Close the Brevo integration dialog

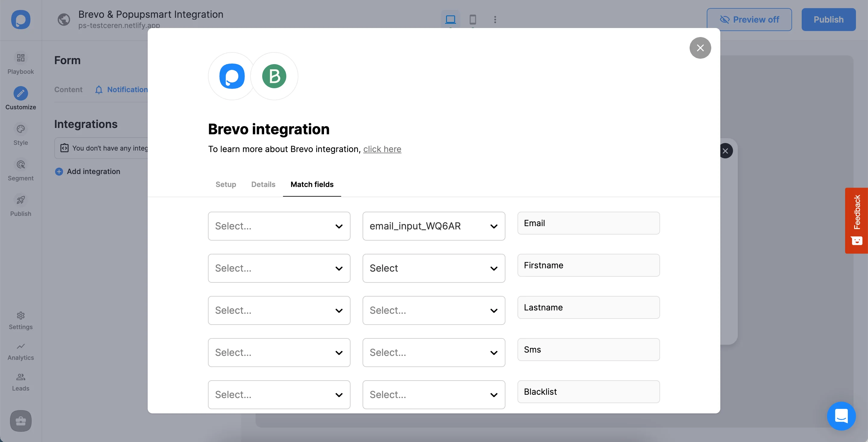700,48
